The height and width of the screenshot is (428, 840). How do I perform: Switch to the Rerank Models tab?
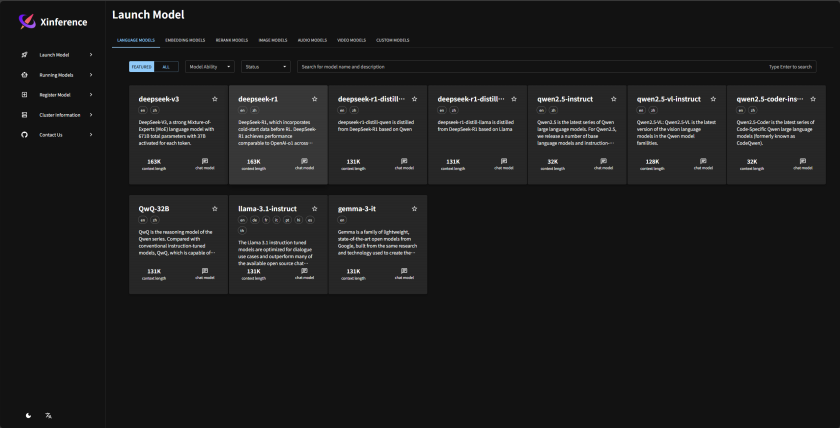point(232,40)
